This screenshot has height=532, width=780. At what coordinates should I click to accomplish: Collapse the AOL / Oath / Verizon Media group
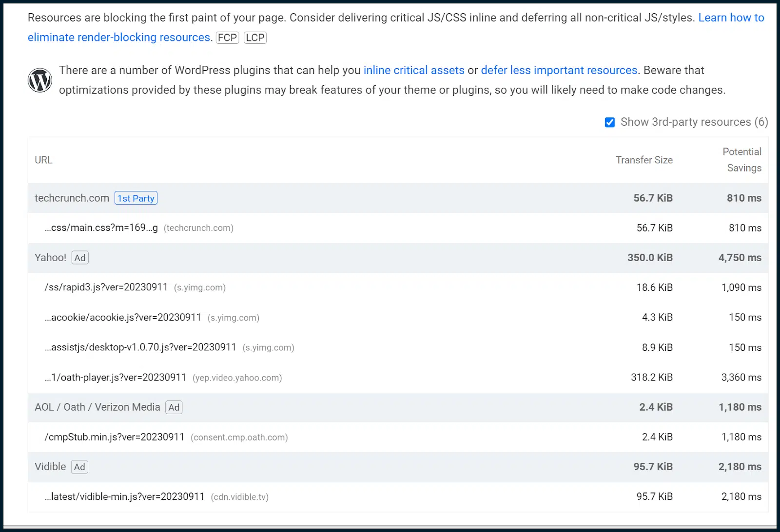pos(97,407)
